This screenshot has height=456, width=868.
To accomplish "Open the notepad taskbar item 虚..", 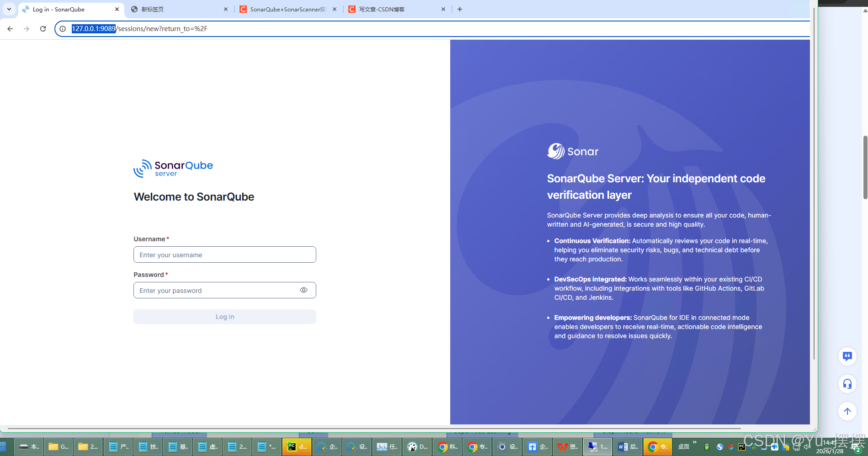I will coord(207,446).
